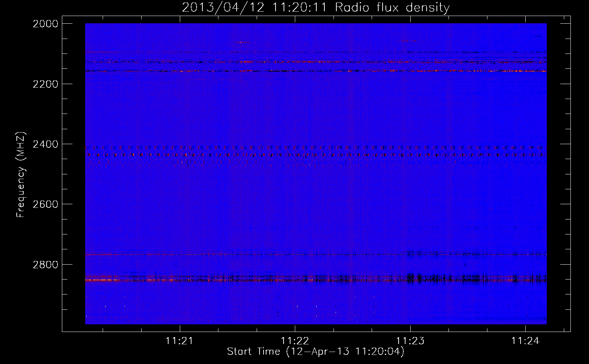
Task: Click the 2400 frequency axis label
Action: point(46,145)
